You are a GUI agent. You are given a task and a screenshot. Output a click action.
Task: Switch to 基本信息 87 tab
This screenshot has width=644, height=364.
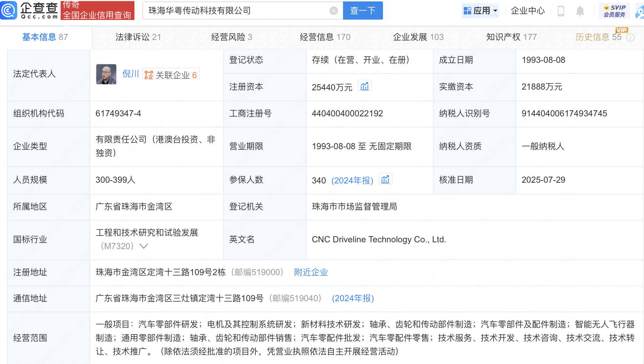(45, 37)
